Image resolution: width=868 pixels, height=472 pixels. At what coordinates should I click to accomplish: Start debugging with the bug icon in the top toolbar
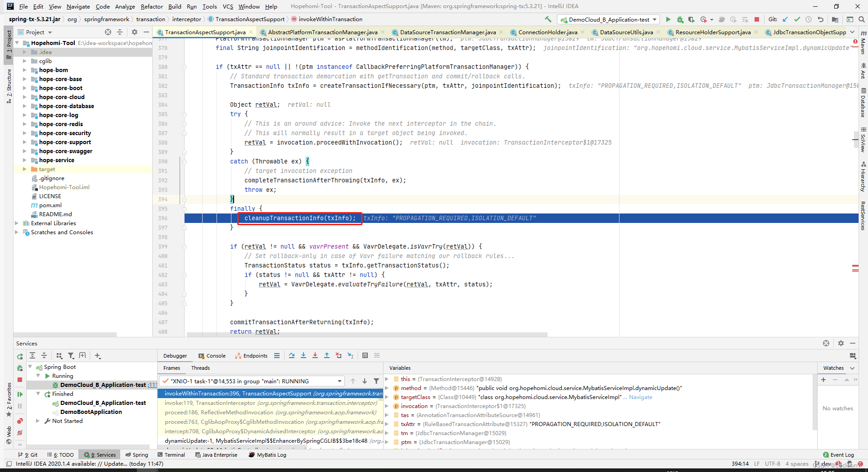click(x=680, y=19)
